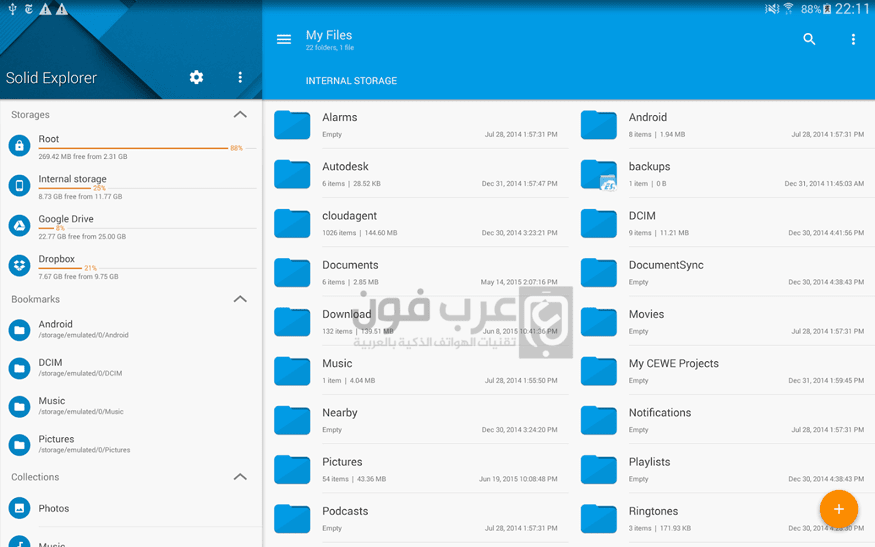Select the Root storage lock icon
This screenshot has height=547, width=875.
click(20, 146)
